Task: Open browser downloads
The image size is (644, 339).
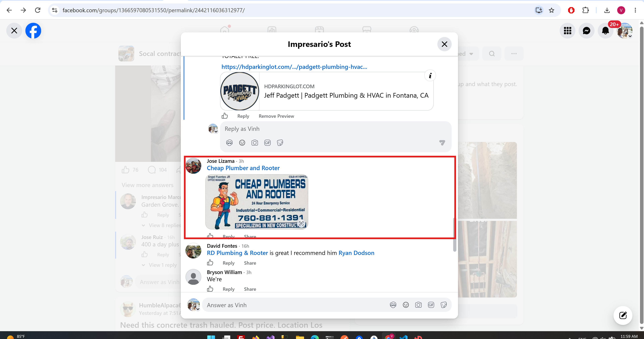Action: pos(607,10)
